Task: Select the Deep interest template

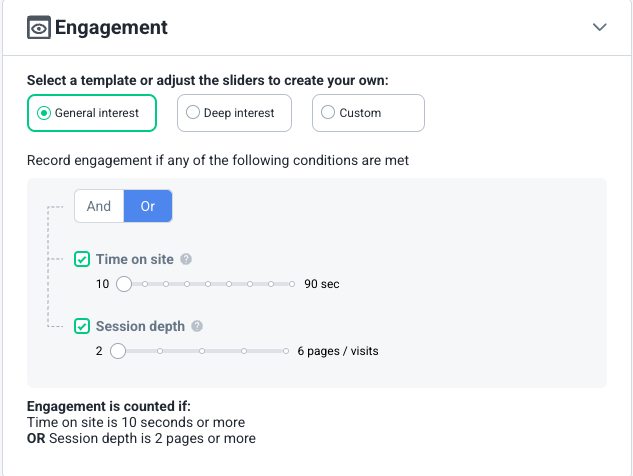Action: coord(234,113)
